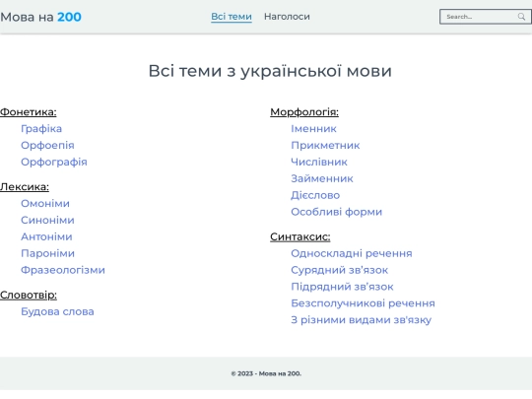Open the 'Синоніми' topic link
The width and height of the screenshot is (532, 399).
pyautogui.click(x=47, y=220)
